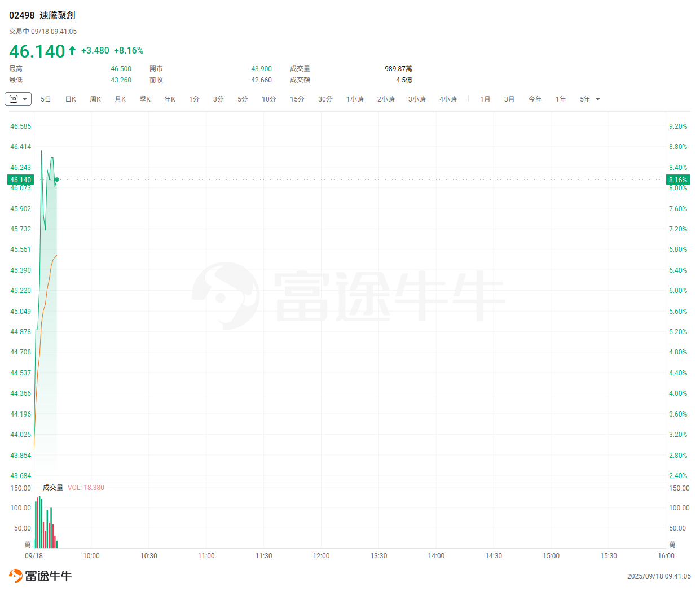Viewport: 700px width, 591px height.
Task: Click the 最高 value 46.500
Action: tap(121, 69)
